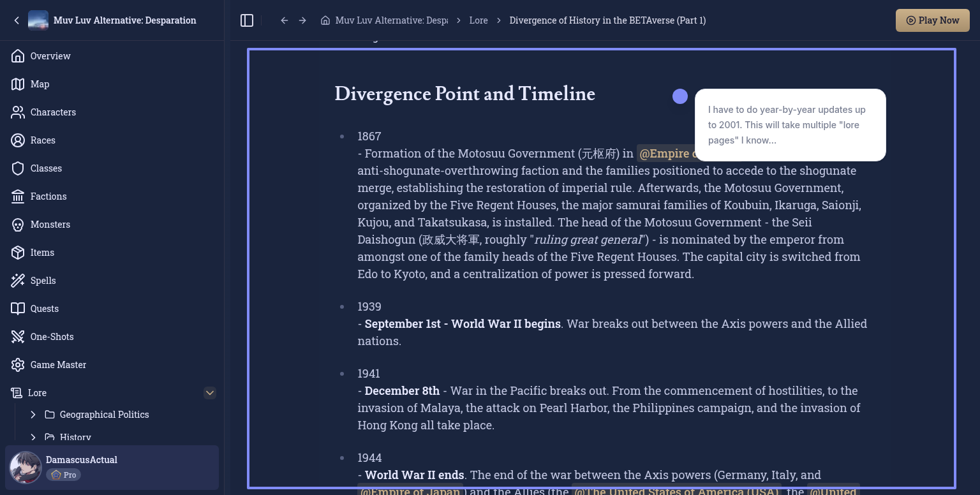Screen dimensions: 980x495
Task: Expand the Geographical Politics folder
Action: pyautogui.click(x=33, y=415)
